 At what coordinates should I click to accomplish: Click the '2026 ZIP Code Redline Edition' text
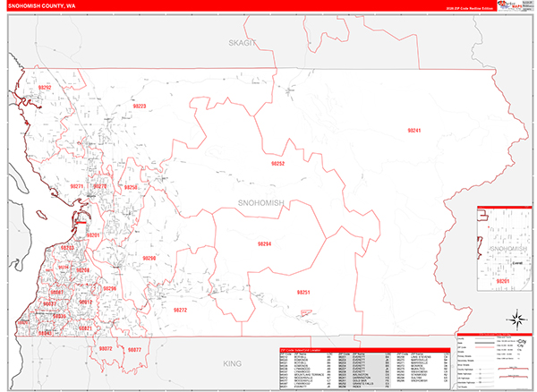point(470,8)
